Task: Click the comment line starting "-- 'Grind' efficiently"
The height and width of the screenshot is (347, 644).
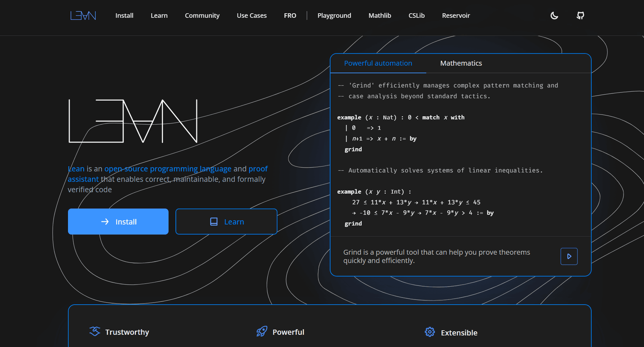Action: pos(448,85)
